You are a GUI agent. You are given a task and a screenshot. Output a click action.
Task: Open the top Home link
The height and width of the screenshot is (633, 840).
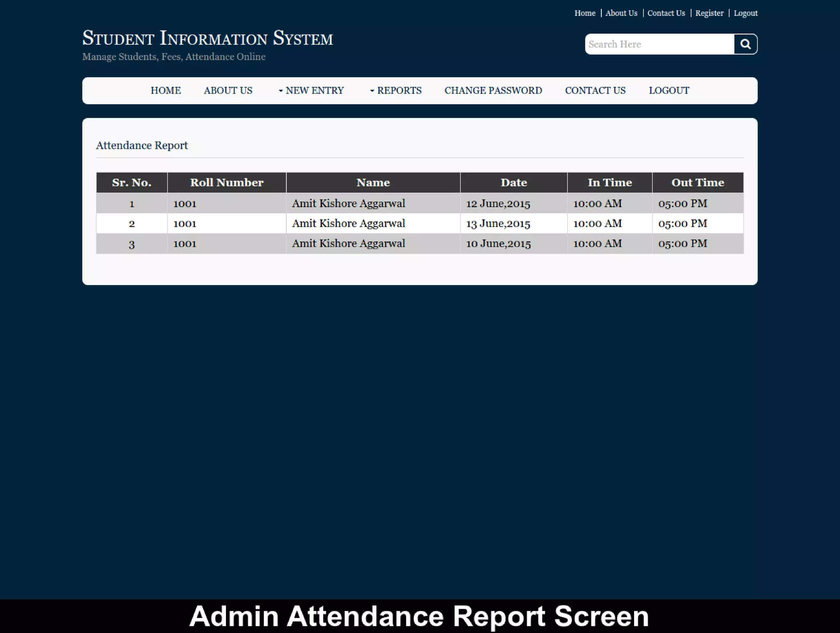click(x=585, y=13)
